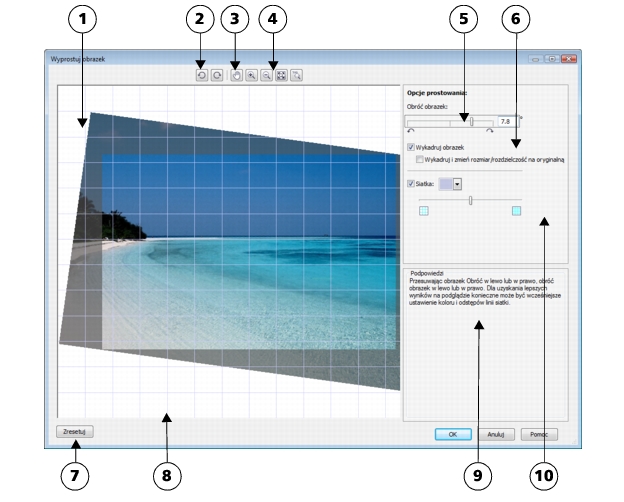The image size is (624, 502).
Task: Click the fit-to-window zoom icon
Action: click(x=281, y=75)
